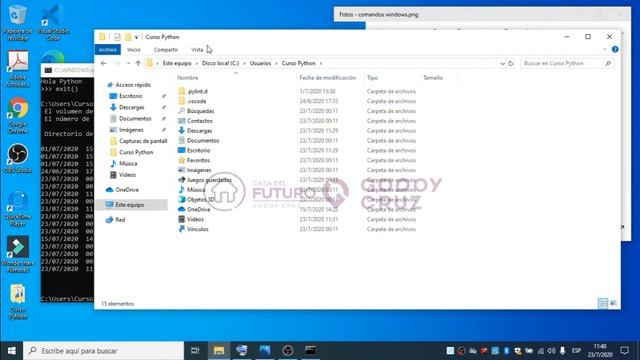The height and width of the screenshot is (360, 640).
Task: Go back with the Explorer back arrow
Action: pos(104,63)
